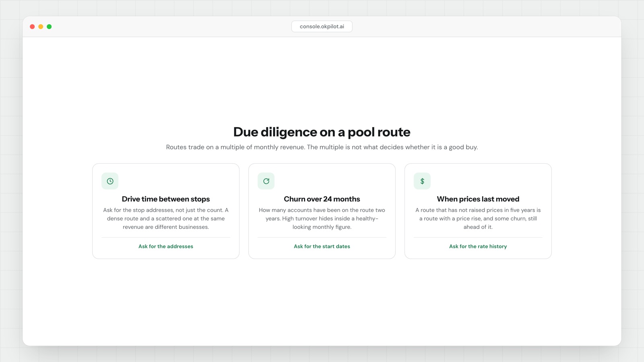Click the Due diligence on a pool route title

point(322,132)
